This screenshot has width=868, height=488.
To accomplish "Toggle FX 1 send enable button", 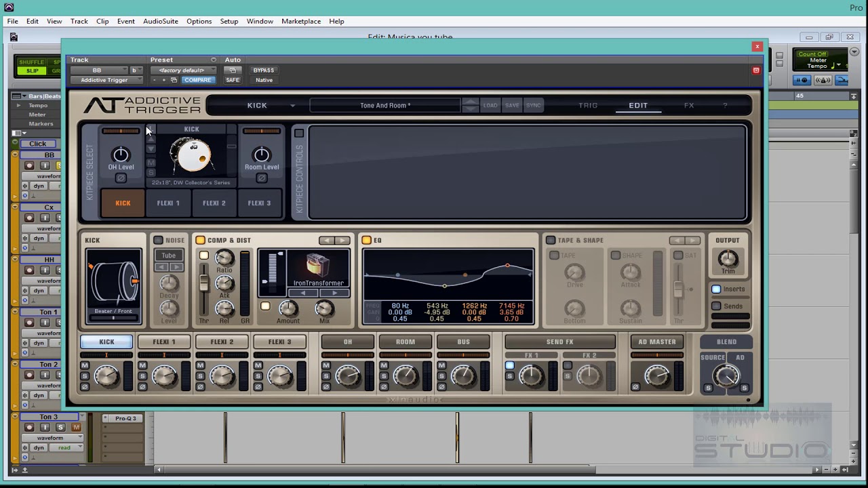I will (x=510, y=366).
